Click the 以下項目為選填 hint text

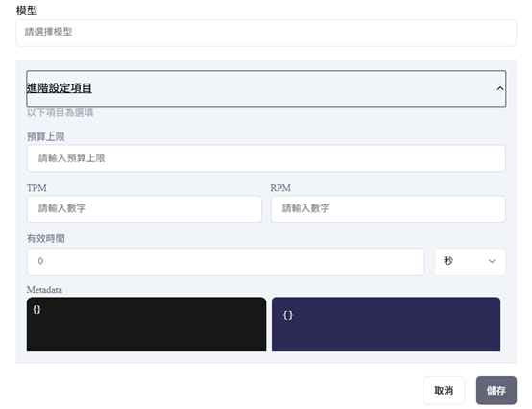60,113
